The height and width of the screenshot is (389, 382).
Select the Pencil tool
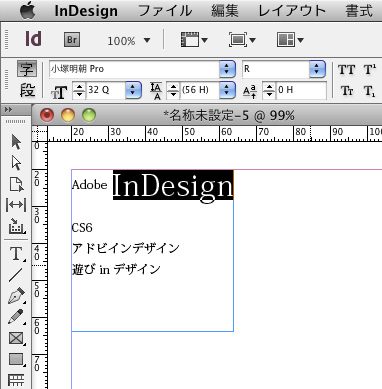click(16, 317)
